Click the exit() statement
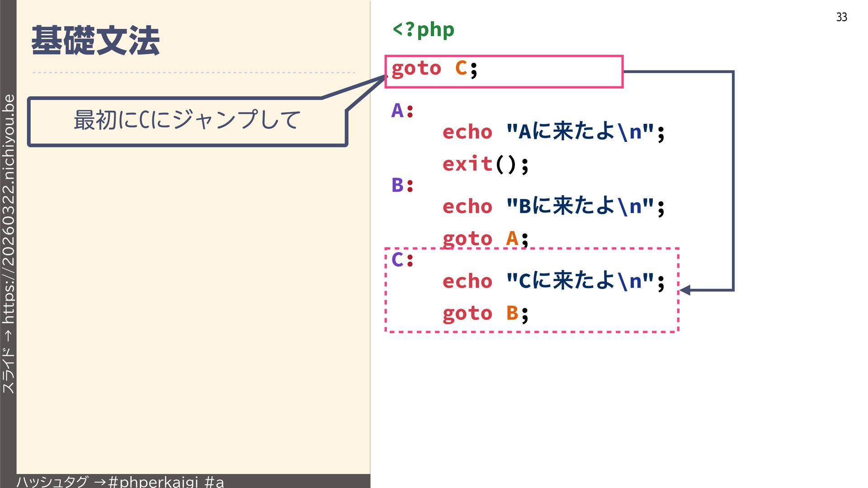Viewport: 868px width, 488px height. [x=485, y=164]
